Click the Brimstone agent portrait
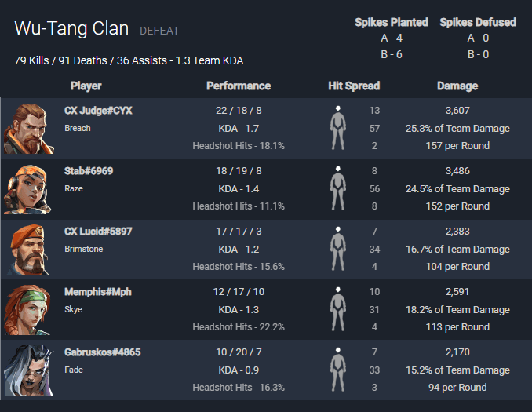This screenshot has height=412, width=532. point(29,250)
